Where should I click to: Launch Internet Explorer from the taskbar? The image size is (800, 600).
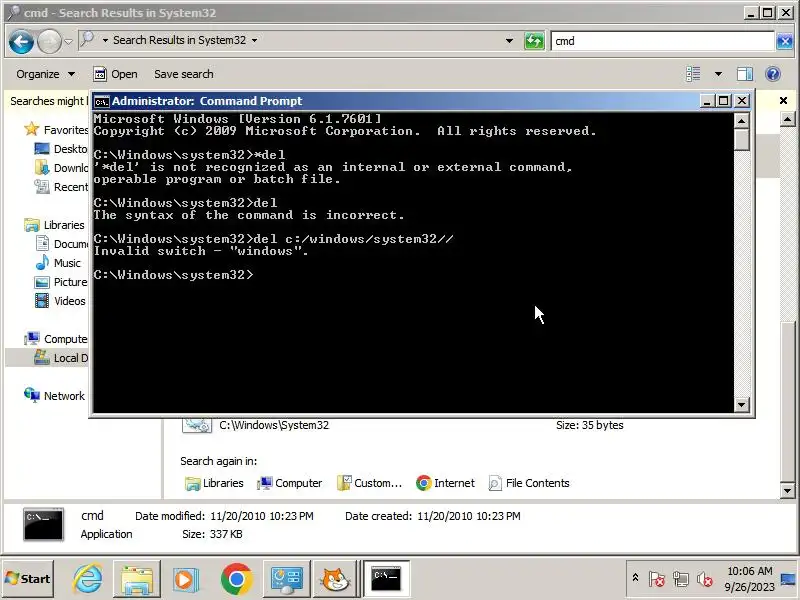88,579
